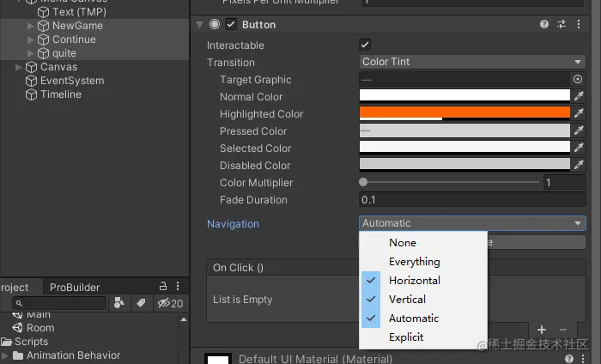Select Explicit from the Navigation menu
601x364 pixels.
coord(406,337)
